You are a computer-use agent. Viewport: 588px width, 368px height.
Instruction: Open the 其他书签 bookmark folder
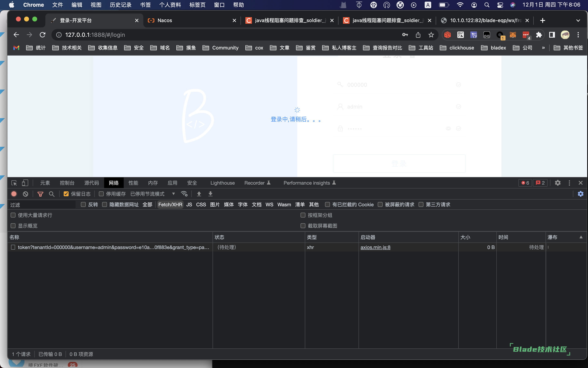568,48
